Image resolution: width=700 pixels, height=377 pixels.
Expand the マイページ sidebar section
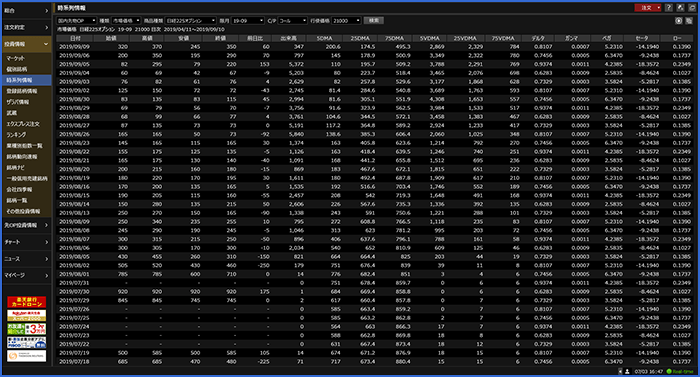(x=26, y=276)
